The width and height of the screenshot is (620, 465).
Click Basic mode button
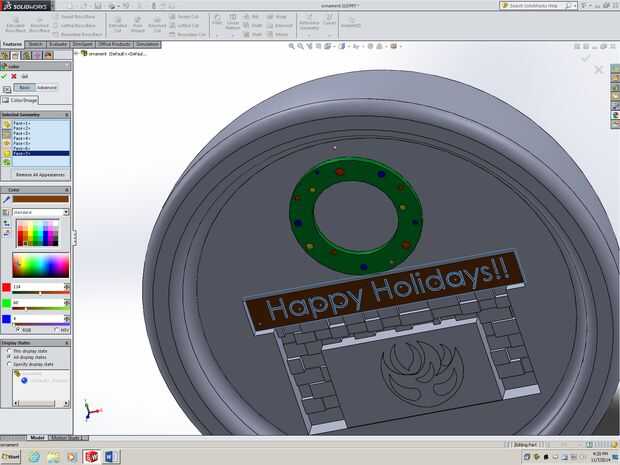tap(24, 87)
